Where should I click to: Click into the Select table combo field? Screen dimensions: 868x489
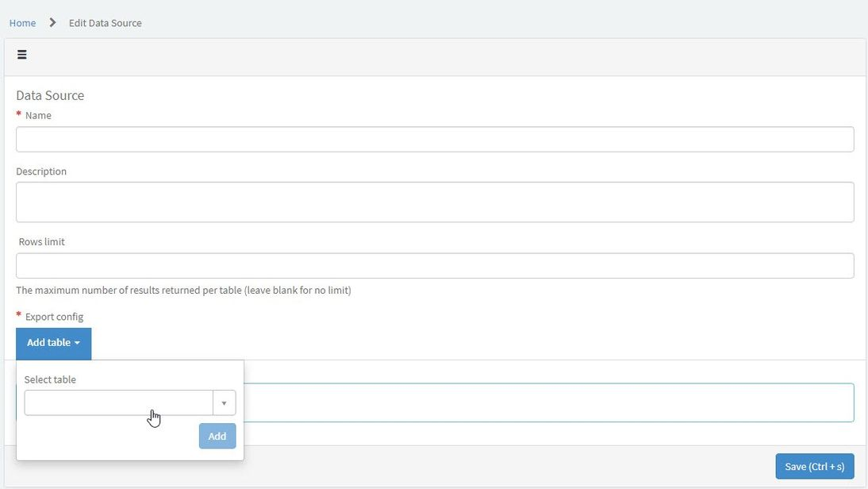click(x=118, y=403)
